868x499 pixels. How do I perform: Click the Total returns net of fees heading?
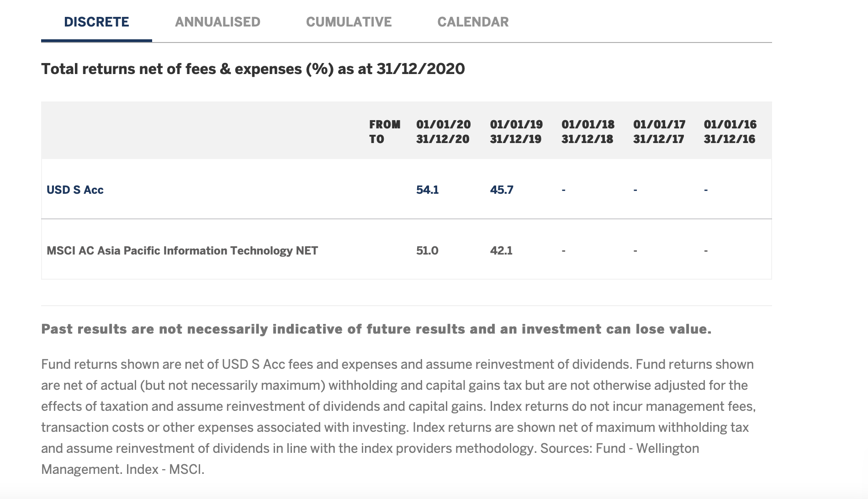click(253, 69)
